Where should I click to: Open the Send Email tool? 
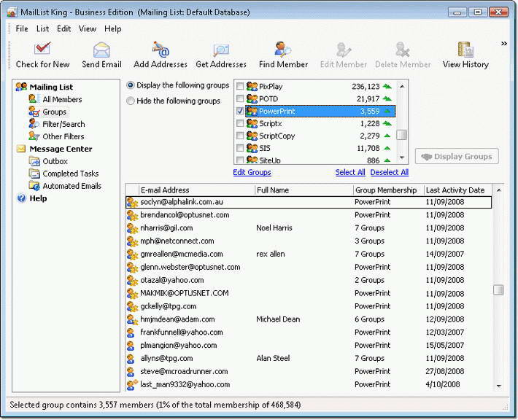pyautogui.click(x=101, y=55)
